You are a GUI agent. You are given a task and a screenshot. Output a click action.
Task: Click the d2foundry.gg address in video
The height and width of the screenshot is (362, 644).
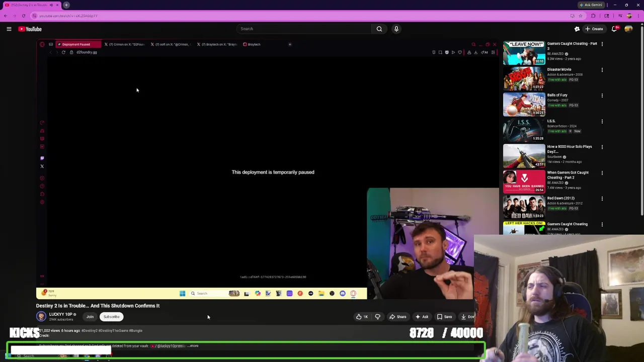point(87,52)
